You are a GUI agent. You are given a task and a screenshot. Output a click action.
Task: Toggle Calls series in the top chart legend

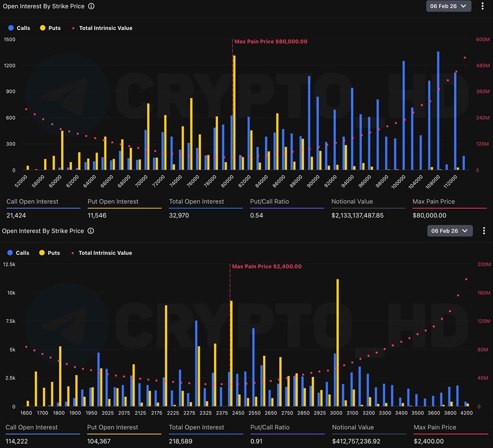(x=19, y=28)
